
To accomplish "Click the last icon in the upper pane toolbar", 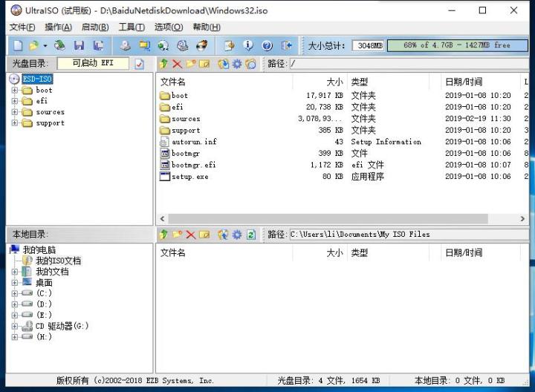I will coord(251,64).
